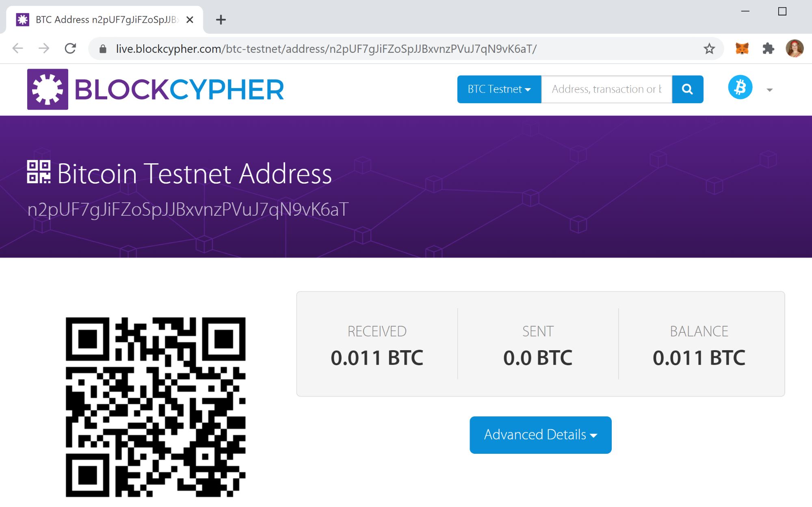Click the address QR code image

pos(156,407)
